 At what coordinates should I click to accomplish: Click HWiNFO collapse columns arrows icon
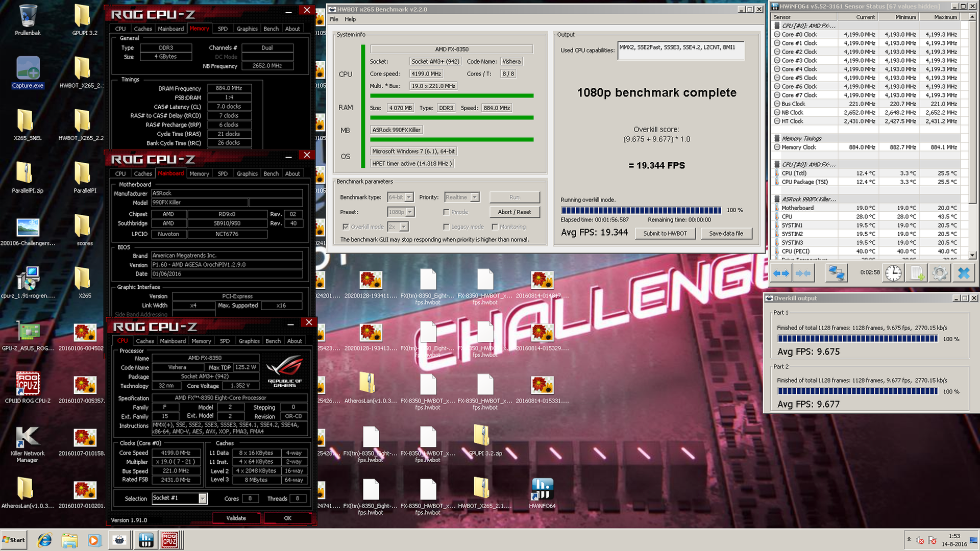(x=803, y=273)
